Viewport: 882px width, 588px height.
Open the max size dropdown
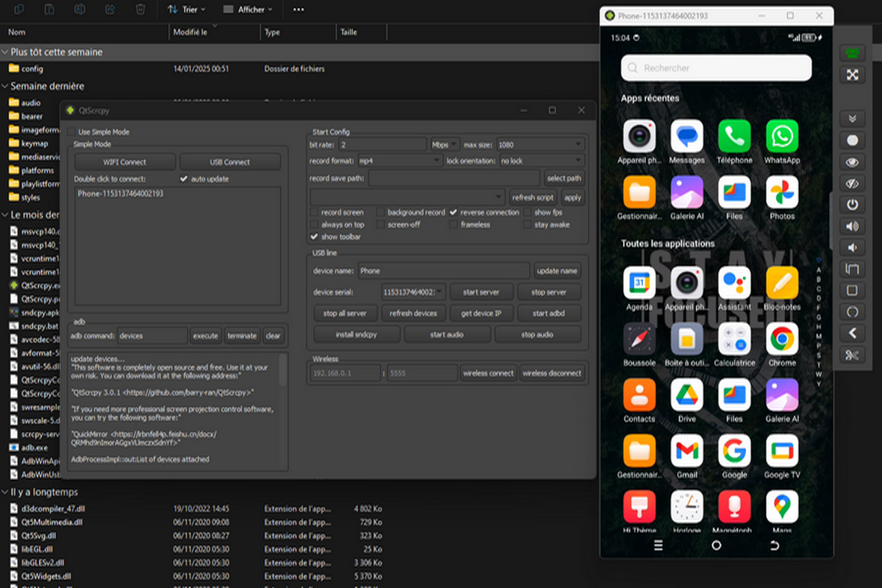(540, 145)
